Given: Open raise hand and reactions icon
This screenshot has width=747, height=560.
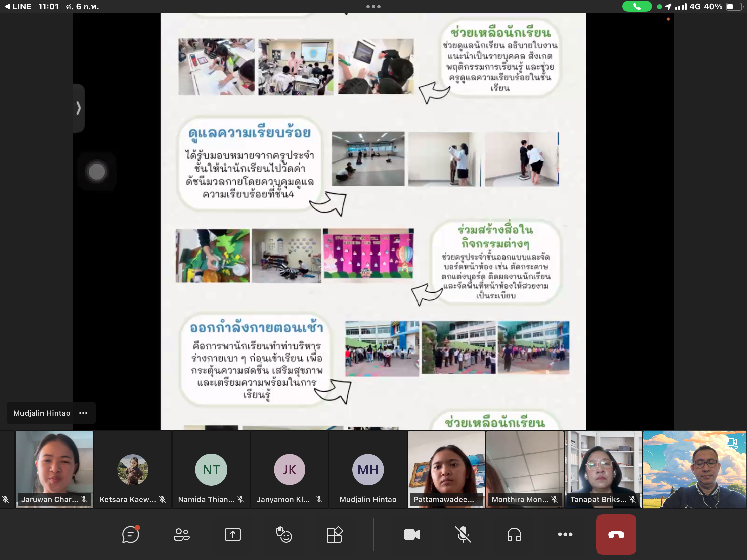Looking at the screenshot, I should tap(284, 534).
